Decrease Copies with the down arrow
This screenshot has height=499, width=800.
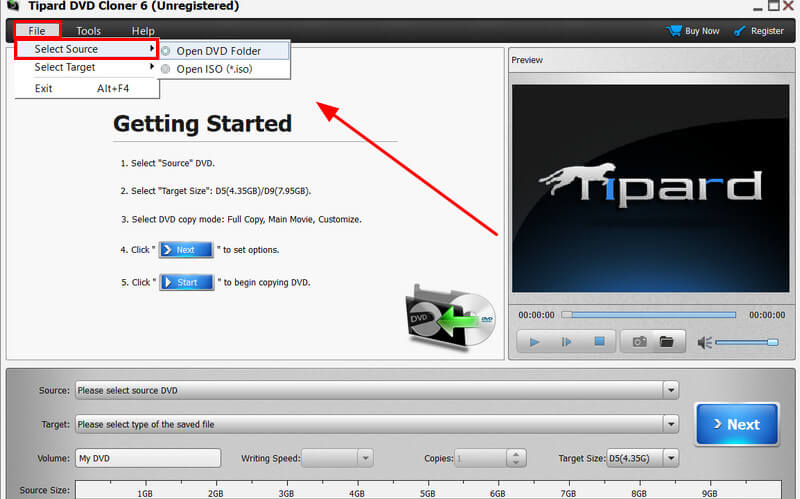516,462
